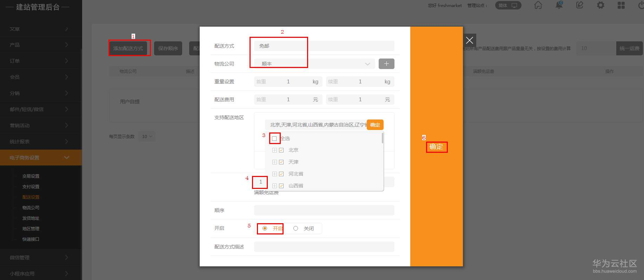
Task: Open the 每页显示条数 dropdown
Action: coord(147,136)
